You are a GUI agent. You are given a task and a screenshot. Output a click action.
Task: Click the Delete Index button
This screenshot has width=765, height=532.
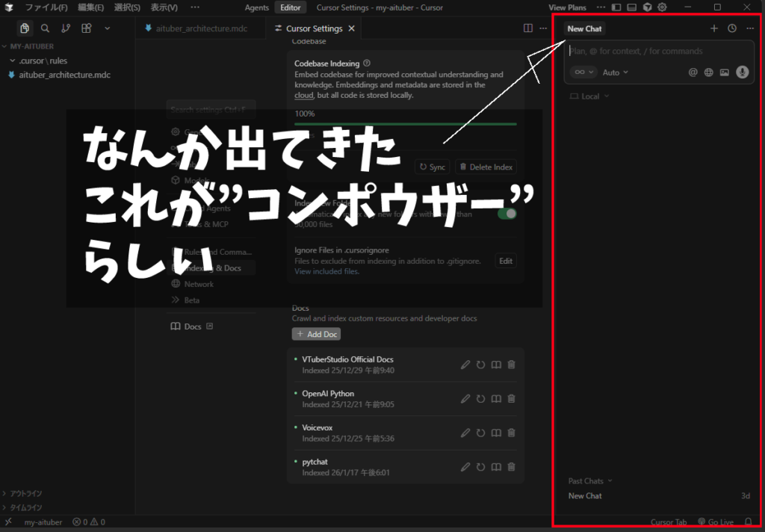coord(486,167)
